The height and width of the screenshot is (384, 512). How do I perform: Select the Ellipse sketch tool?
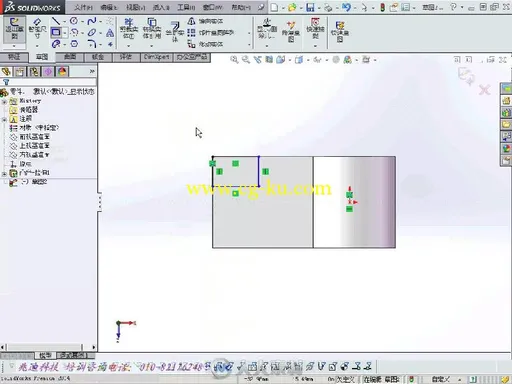click(92, 32)
